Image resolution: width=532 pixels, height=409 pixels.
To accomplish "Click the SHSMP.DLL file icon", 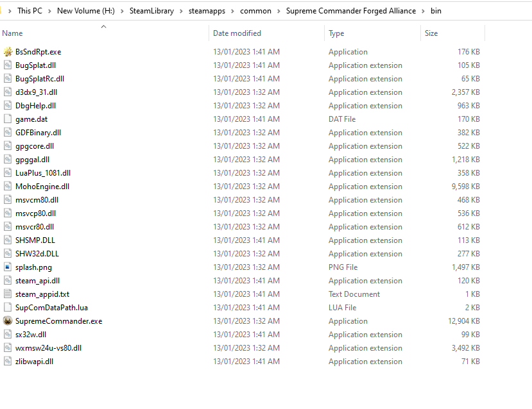I will [8, 240].
